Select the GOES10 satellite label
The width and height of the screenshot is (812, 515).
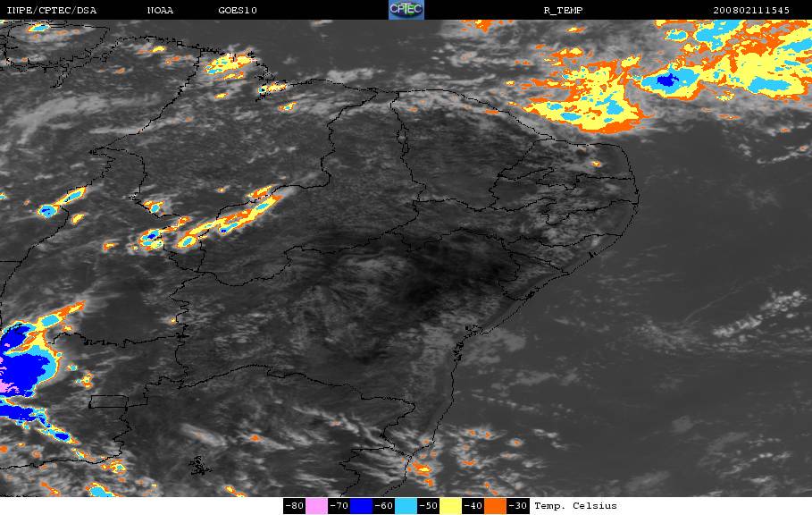coord(238,11)
